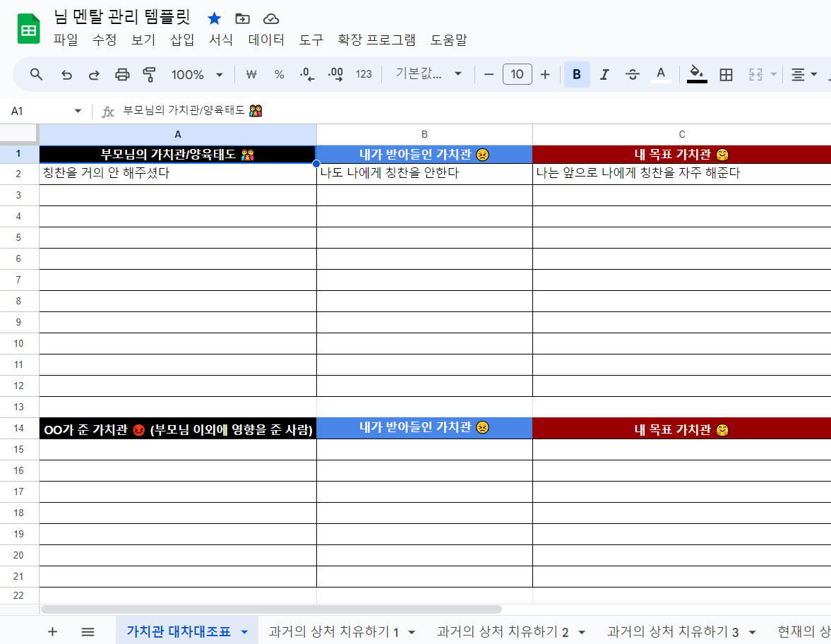This screenshot has height=644, width=831.
Task: Toggle strikethrough formatting button
Action: [633, 74]
